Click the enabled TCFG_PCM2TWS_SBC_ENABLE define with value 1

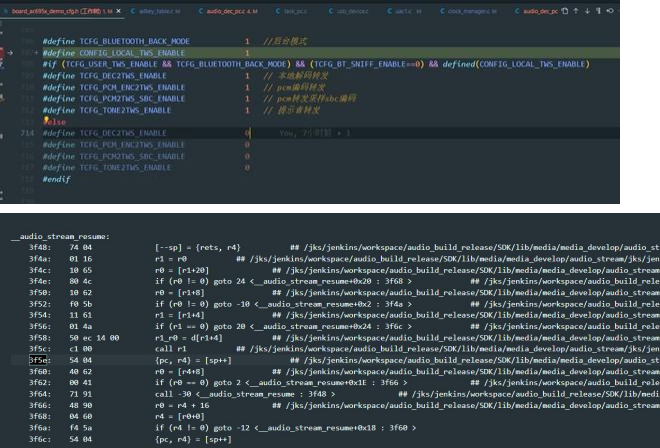click(132, 99)
